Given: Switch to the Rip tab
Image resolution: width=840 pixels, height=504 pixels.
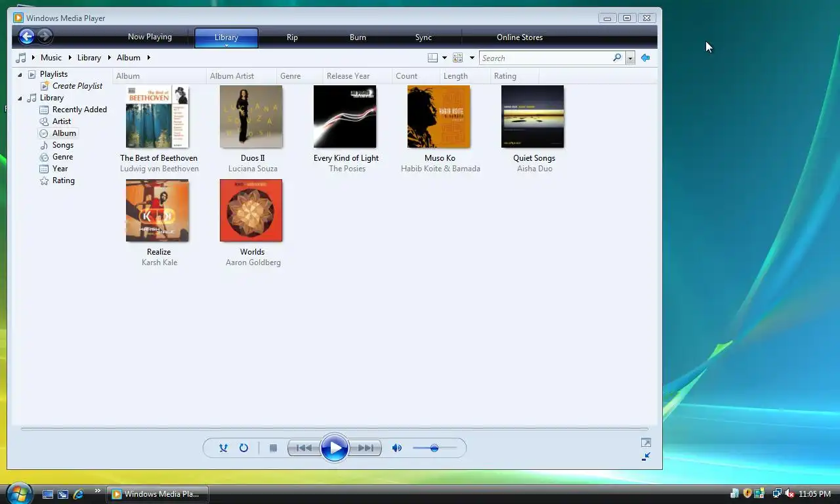Looking at the screenshot, I should click(292, 37).
